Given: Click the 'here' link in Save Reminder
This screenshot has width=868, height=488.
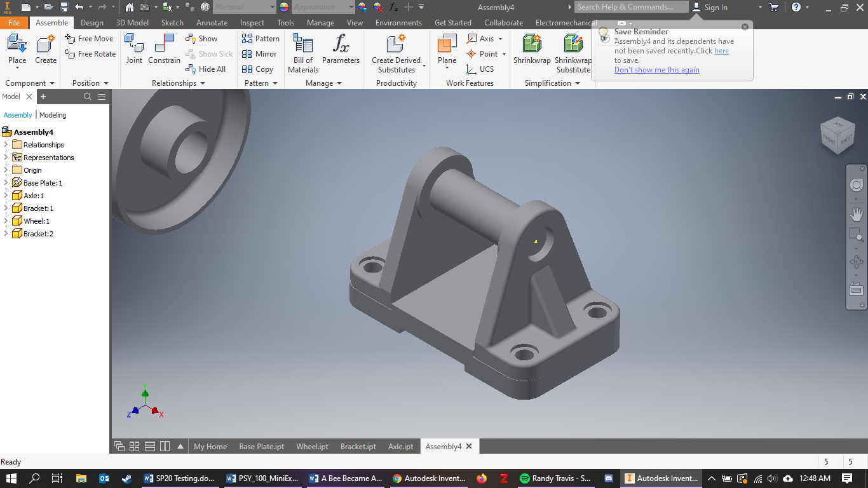Looking at the screenshot, I should pos(721,51).
